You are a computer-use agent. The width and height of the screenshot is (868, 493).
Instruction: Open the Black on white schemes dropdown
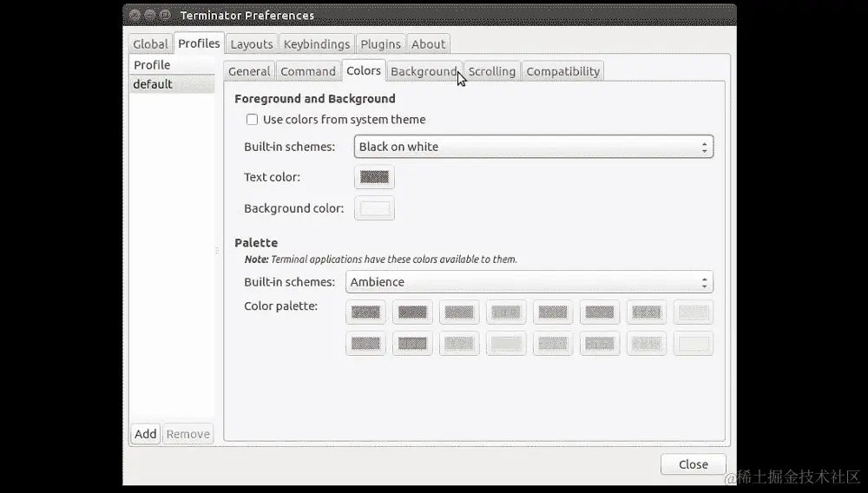(x=534, y=147)
